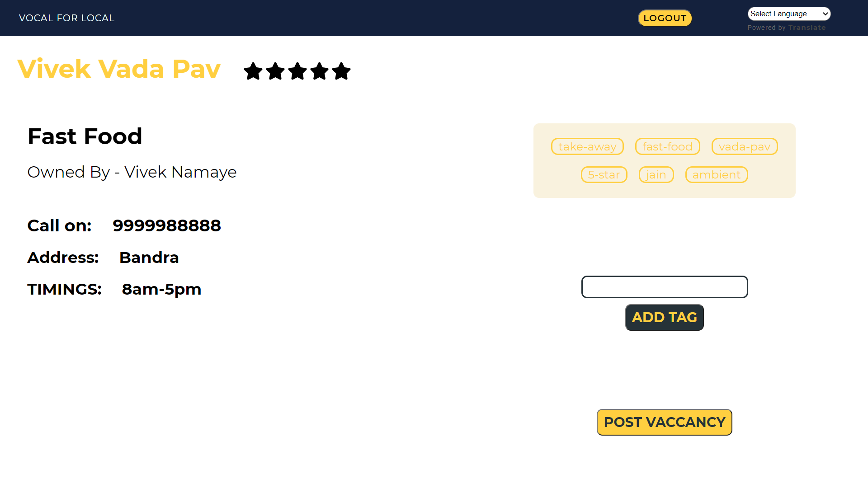Image resolution: width=868 pixels, height=488 pixels.
Task: Toggle the second star rating
Action: pos(275,70)
